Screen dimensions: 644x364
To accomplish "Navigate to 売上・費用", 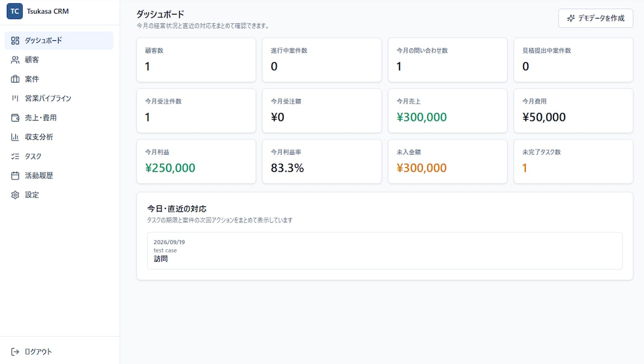I will pyautogui.click(x=59, y=118).
